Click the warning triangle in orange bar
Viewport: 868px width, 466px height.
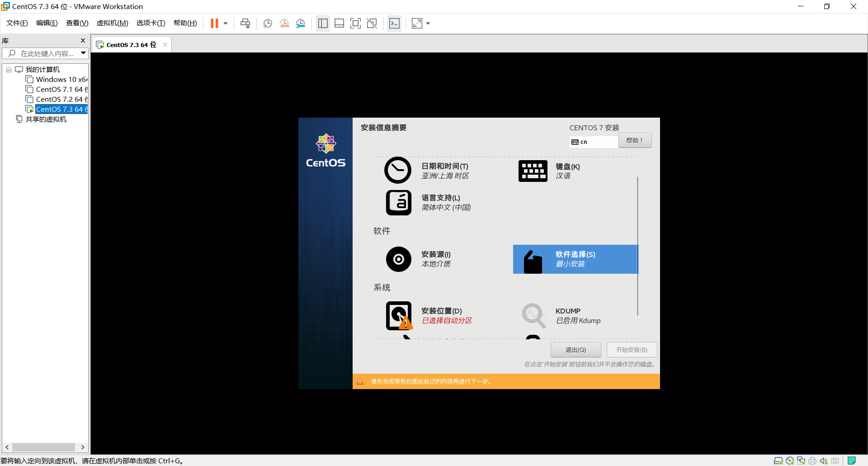coord(360,381)
